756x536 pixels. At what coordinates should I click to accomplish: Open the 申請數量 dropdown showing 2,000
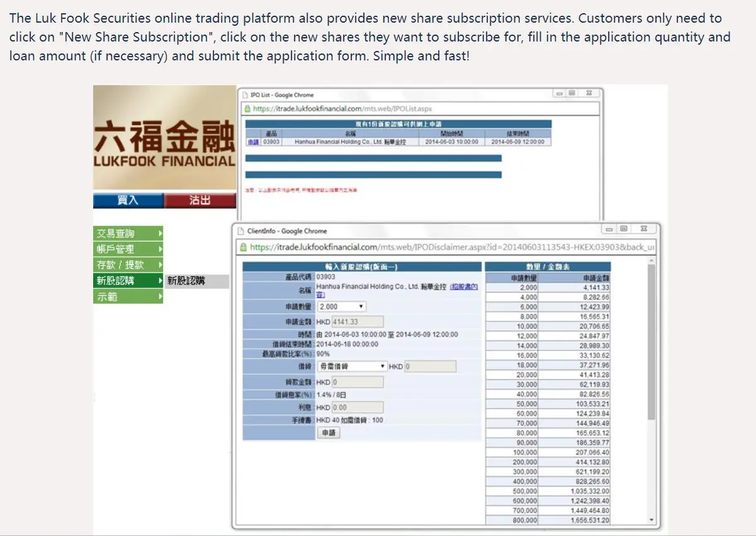(342, 306)
